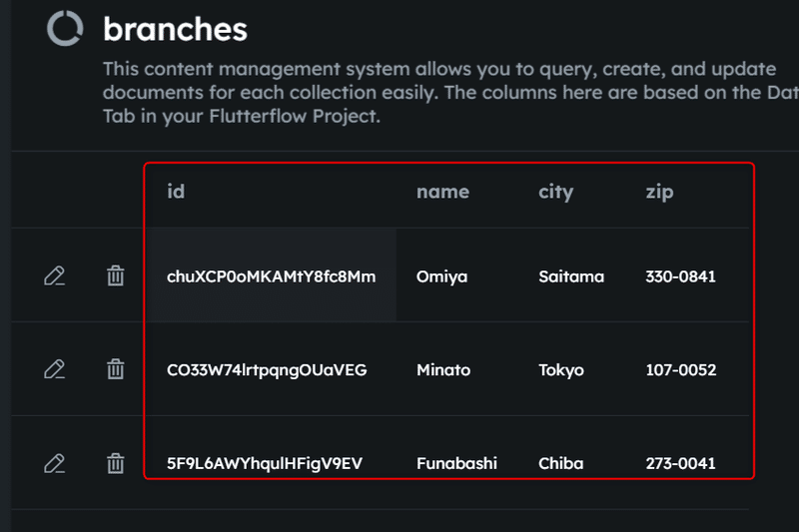Click the Tokyo city cell
The width and height of the screenshot is (799, 532).
click(561, 370)
